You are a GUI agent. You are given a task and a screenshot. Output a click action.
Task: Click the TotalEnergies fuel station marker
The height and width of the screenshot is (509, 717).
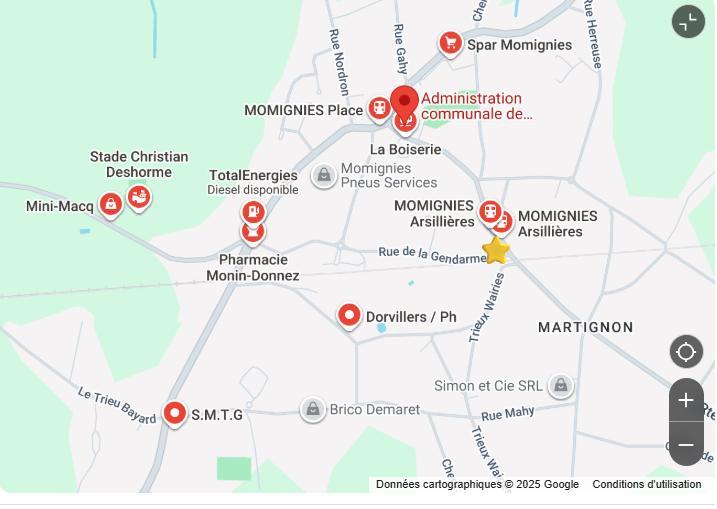coord(253,212)
